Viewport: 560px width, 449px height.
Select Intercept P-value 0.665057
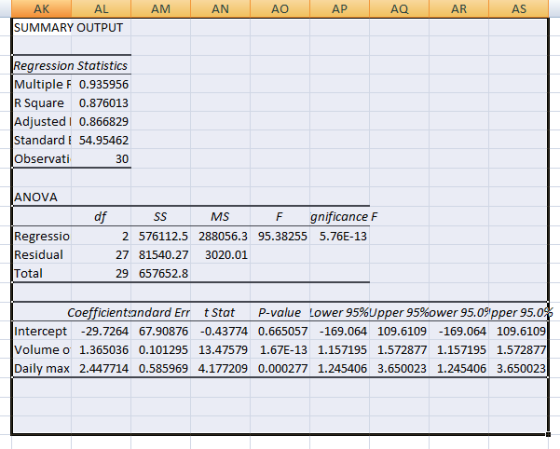280,331
